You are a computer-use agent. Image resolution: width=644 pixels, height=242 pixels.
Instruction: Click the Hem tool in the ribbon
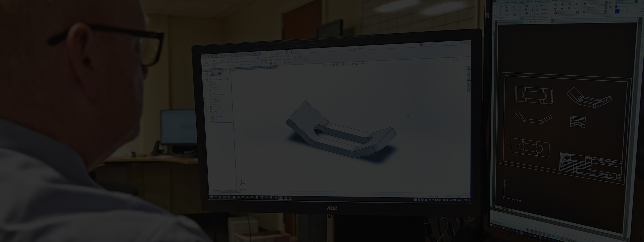click(230, 65)
